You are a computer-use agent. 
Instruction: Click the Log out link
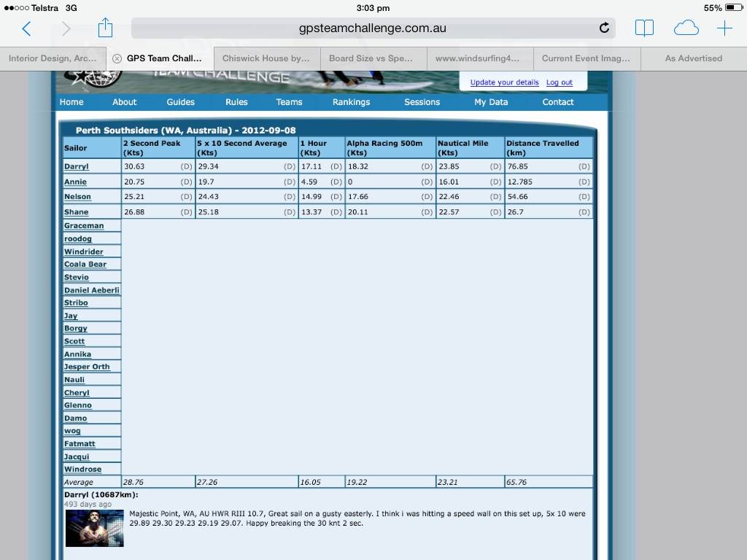(x=560, y=82)
